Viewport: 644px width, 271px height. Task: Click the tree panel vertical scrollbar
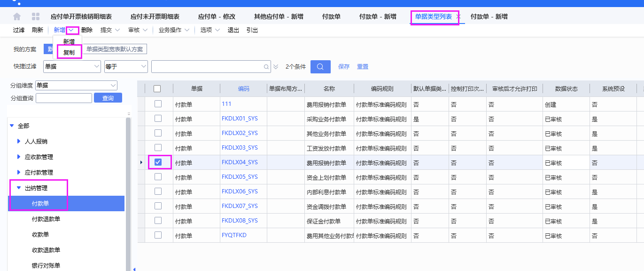(128, 188)
